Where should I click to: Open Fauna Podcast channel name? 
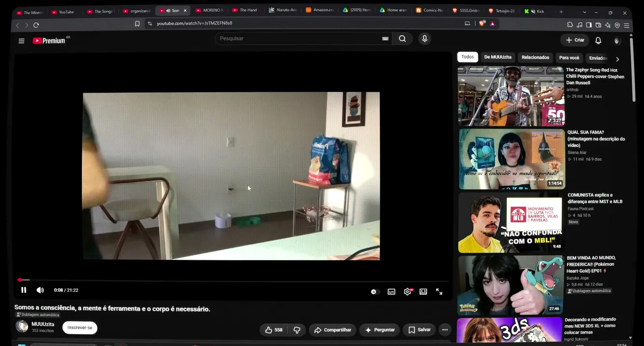pyautogui.click(x=581, y=209)
